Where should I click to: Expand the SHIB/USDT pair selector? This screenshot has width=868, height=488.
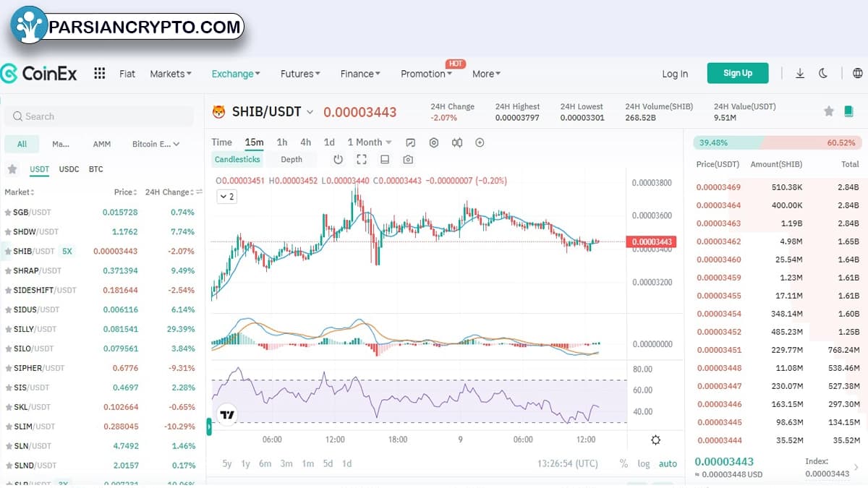tap(310, 112)
